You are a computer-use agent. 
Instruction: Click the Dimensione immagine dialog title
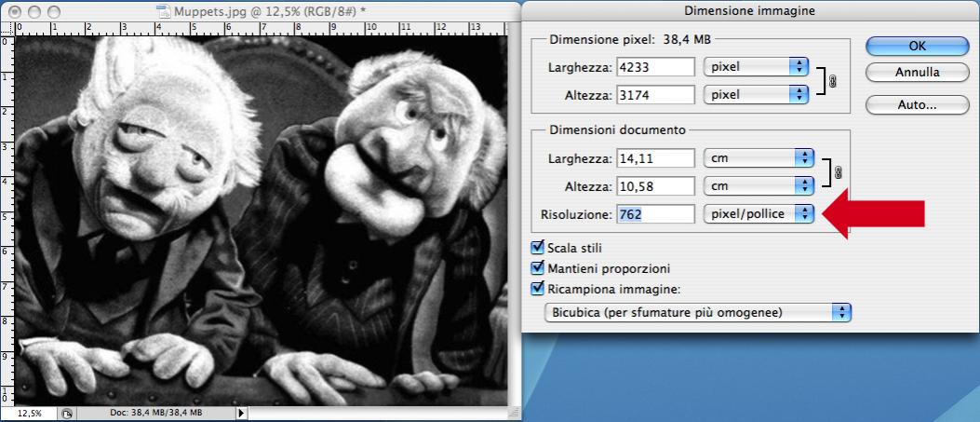(x=749, y=10)
